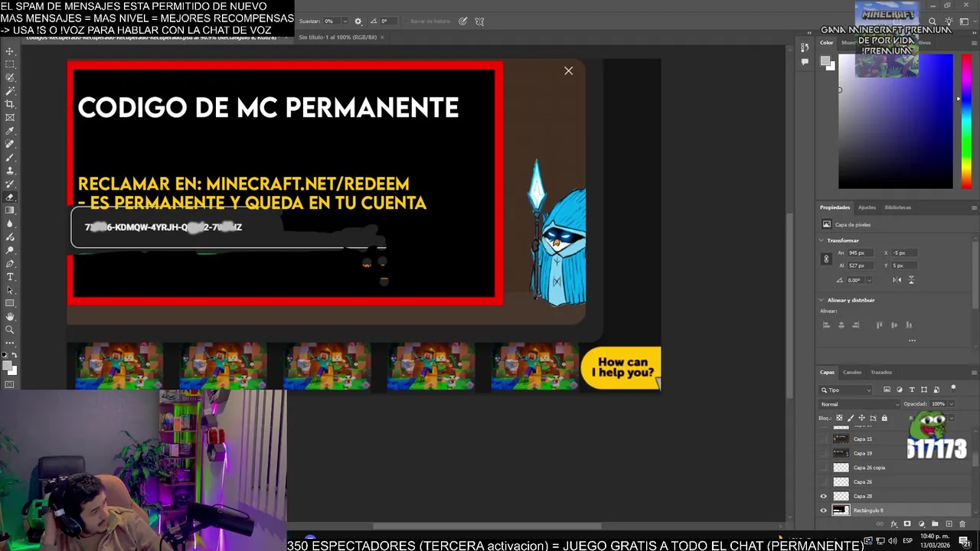Open the Suavizar percentage dropdown

coord(344,21)
